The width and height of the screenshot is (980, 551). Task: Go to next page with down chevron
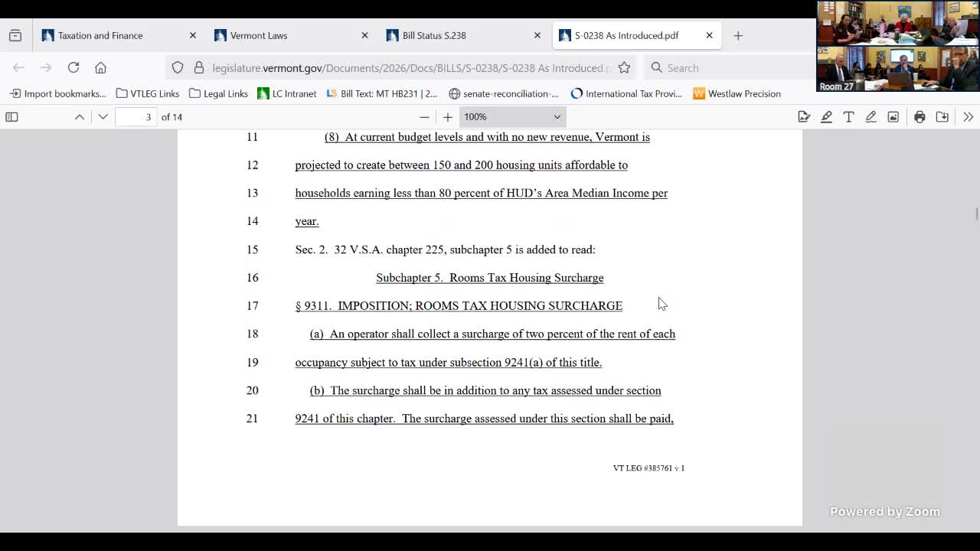103,116
